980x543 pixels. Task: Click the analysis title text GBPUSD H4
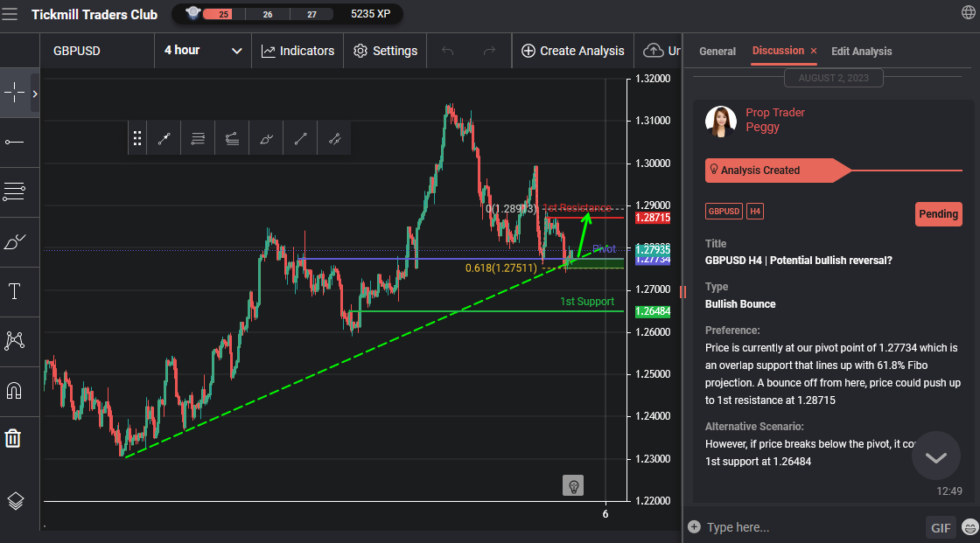tap(798, 260)
